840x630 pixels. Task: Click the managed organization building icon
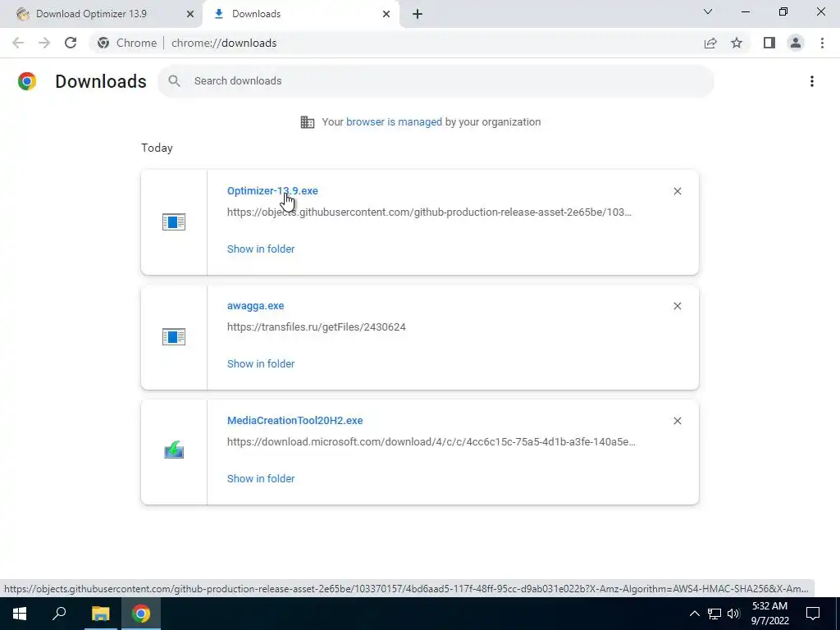[x=308, y=122]
